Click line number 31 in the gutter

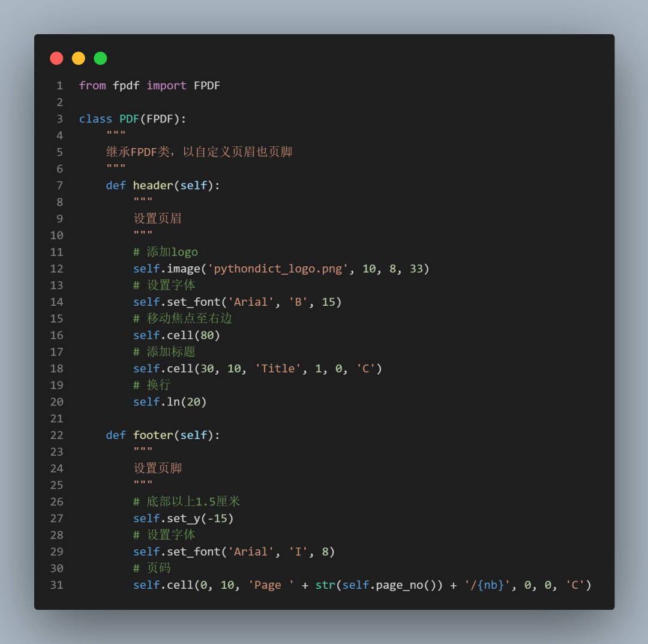56,585
